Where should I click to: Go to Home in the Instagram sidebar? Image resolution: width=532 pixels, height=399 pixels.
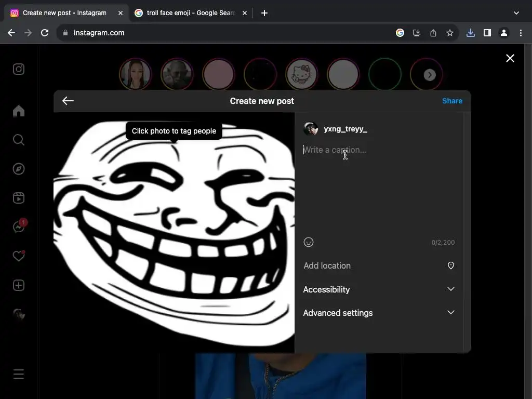tap(19, 111)
